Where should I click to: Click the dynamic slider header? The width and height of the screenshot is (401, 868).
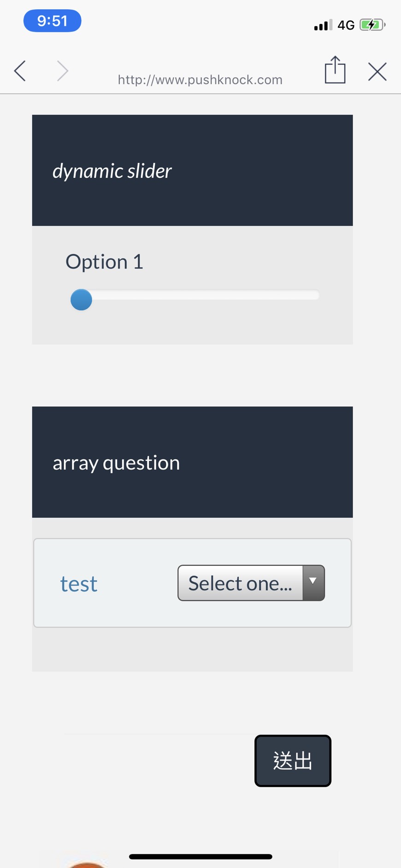pyautogui.click(x=192, y=170)
